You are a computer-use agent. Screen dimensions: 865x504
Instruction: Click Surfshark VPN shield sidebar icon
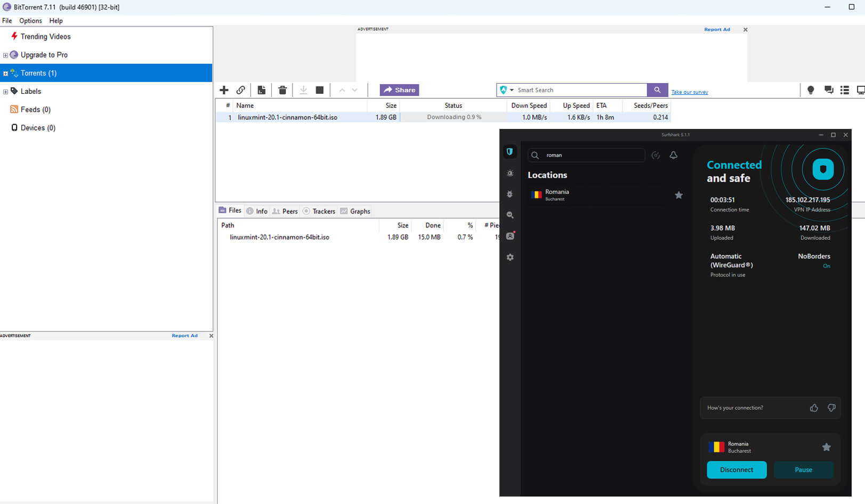pyautogui.click(x=510, y=152)
